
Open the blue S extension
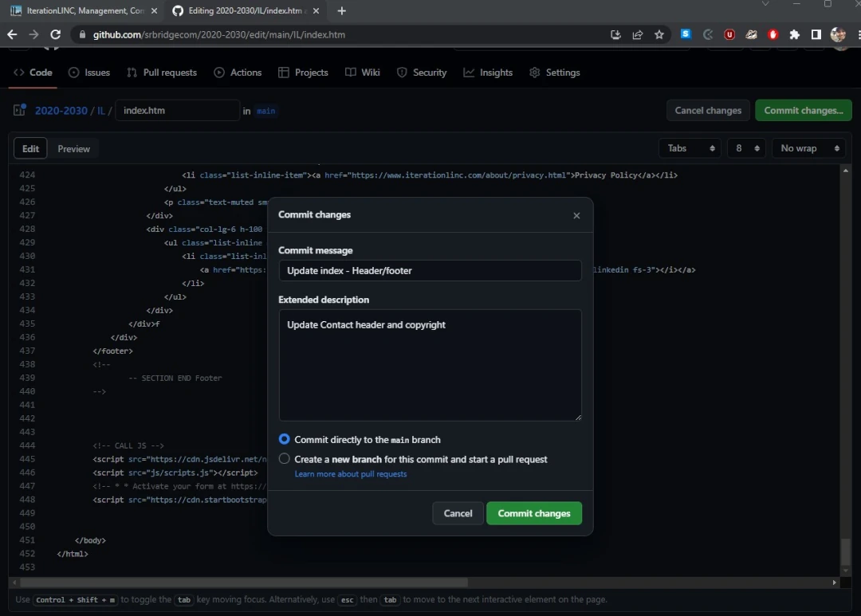pyautogui.click(x=686, y=34)
